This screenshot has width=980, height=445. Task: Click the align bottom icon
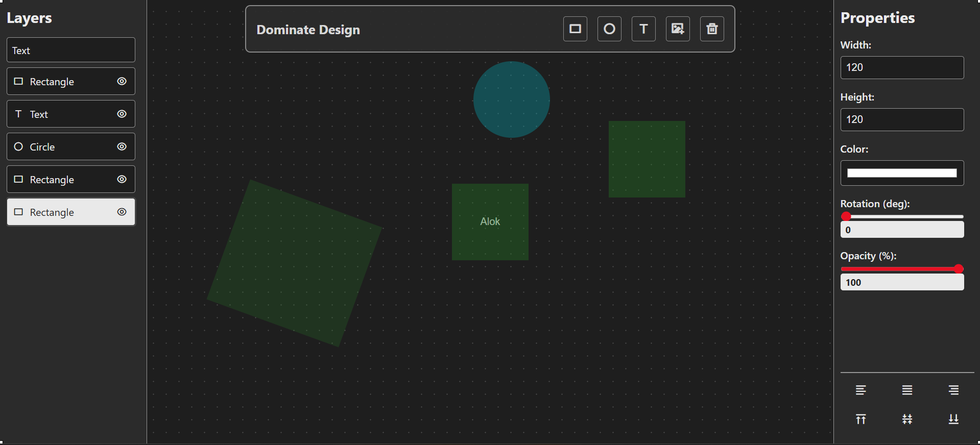[953, 419]
